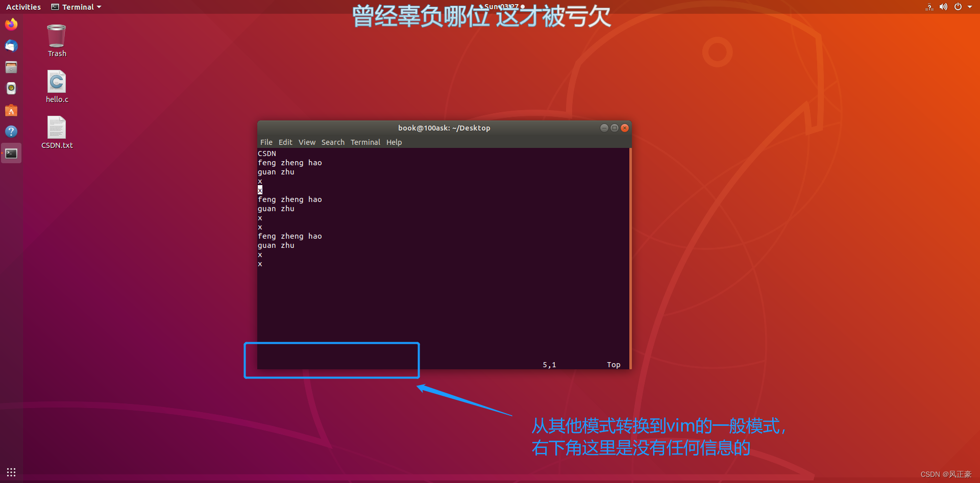This screenshot has width=980, height=483.
Task: Select the running Terminal in the dock
Action: 11,153
